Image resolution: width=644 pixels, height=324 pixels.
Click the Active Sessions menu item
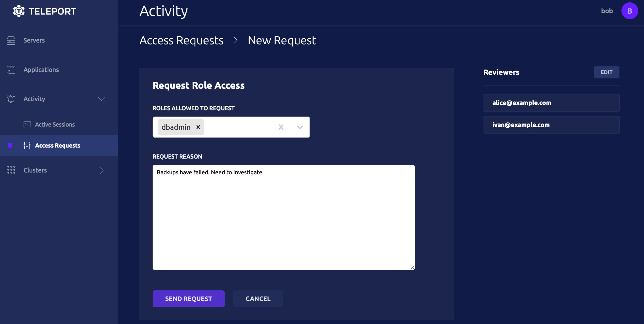[x=55, y=124]
